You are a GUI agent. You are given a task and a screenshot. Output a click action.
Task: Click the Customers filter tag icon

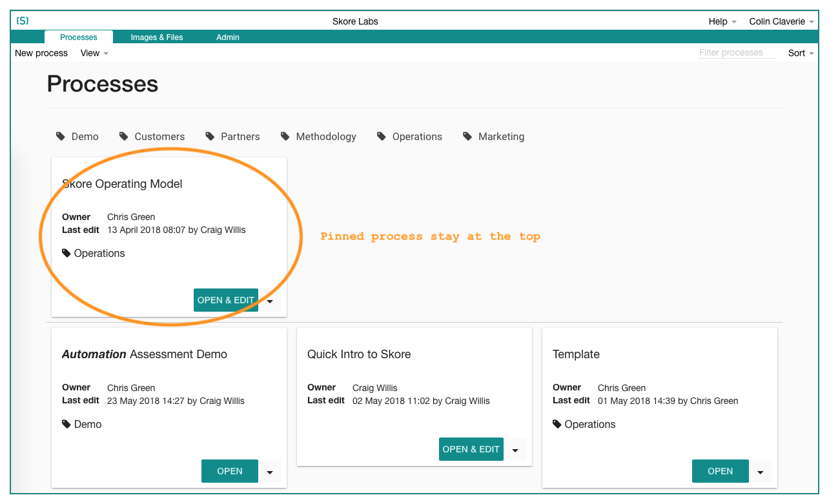tap(124, 136)
